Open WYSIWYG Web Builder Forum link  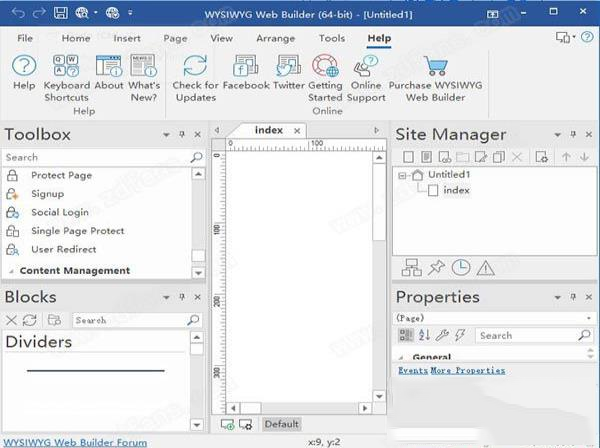pyautogui.click(x=75, y=443)
